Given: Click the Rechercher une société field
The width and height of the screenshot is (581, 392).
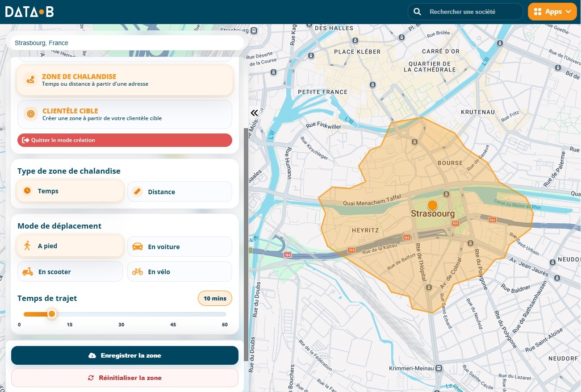Looking at the screenshot, I should [465, 12].
